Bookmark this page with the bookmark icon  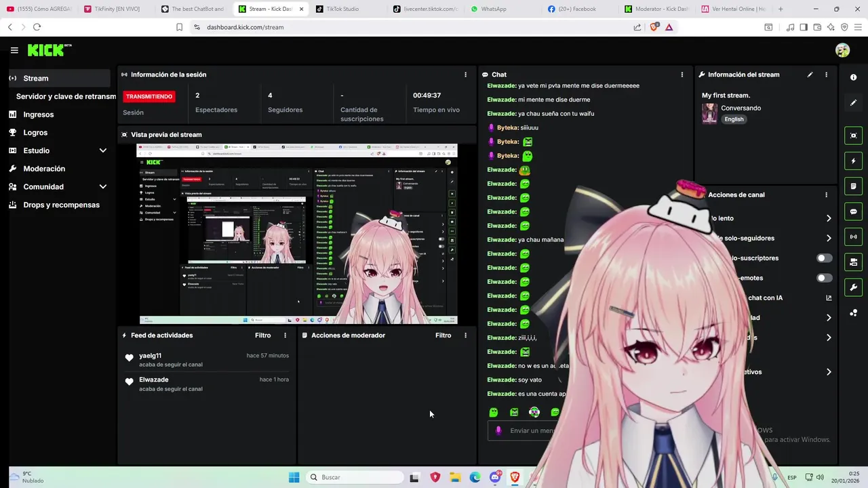point(179,27)
